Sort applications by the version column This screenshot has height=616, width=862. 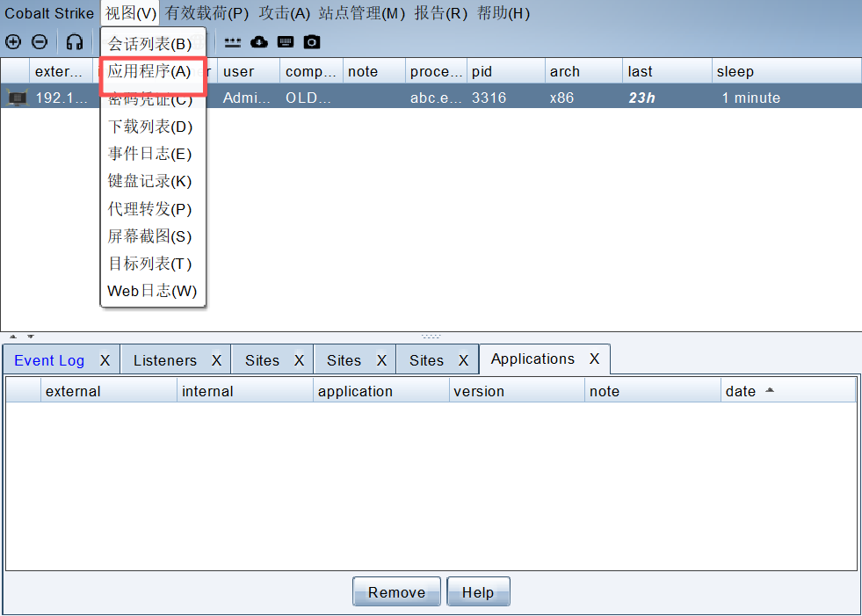pos(517,391)
